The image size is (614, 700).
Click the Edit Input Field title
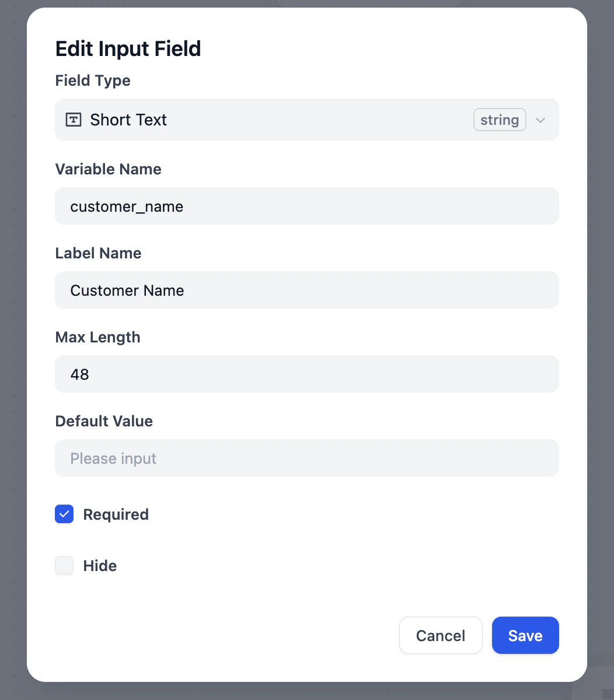pos(128,49)
